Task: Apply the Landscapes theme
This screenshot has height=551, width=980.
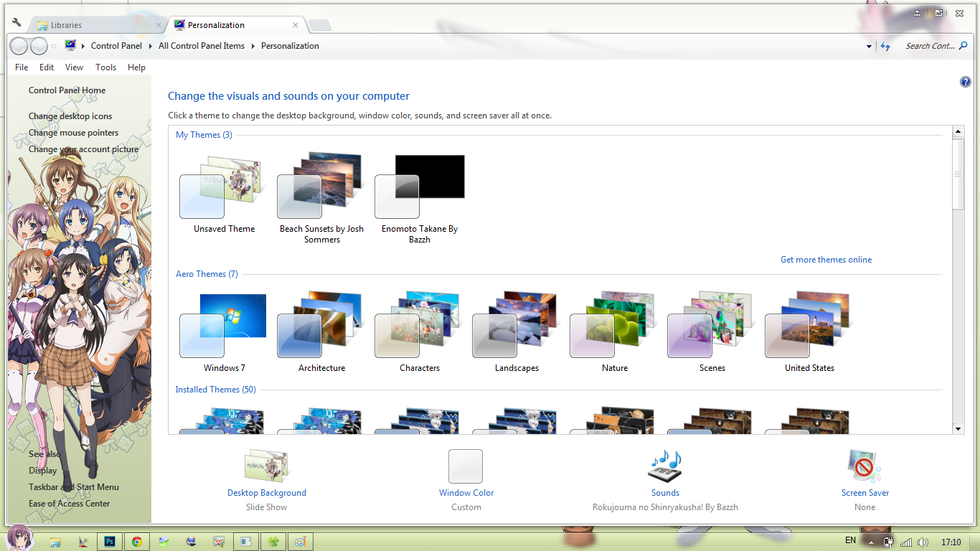Action: 517,331
